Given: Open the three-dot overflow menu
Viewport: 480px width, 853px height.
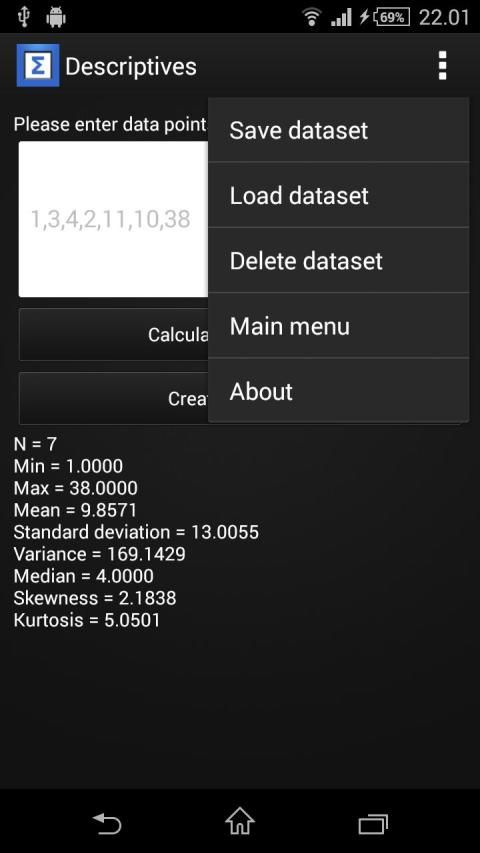Looking at the screenshot, I should [442, 66].
